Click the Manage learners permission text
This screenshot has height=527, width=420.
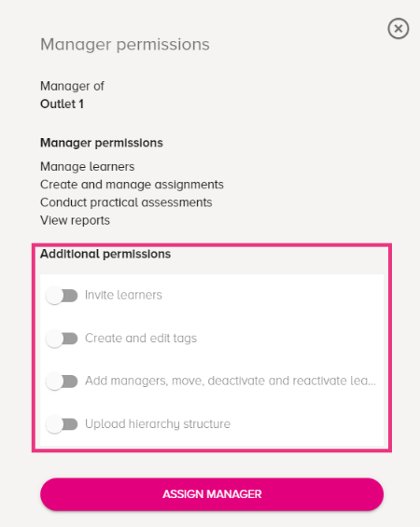[x=87, y=167]
